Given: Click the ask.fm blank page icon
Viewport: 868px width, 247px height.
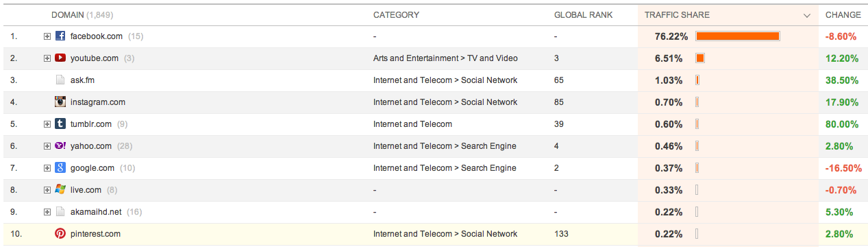Looking at the screenshot, I should 60,80.
